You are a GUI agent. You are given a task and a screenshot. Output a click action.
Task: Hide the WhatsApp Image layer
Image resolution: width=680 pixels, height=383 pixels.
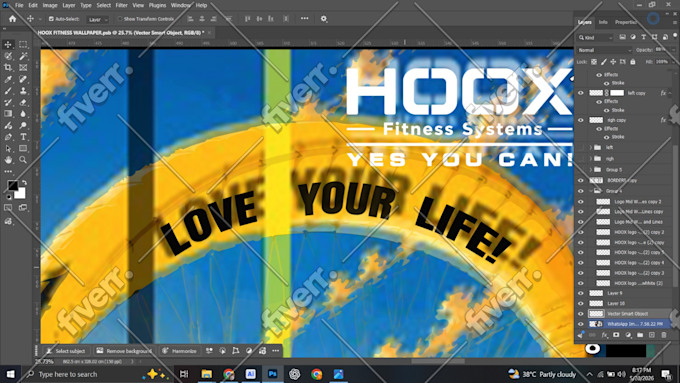[581, 324]
